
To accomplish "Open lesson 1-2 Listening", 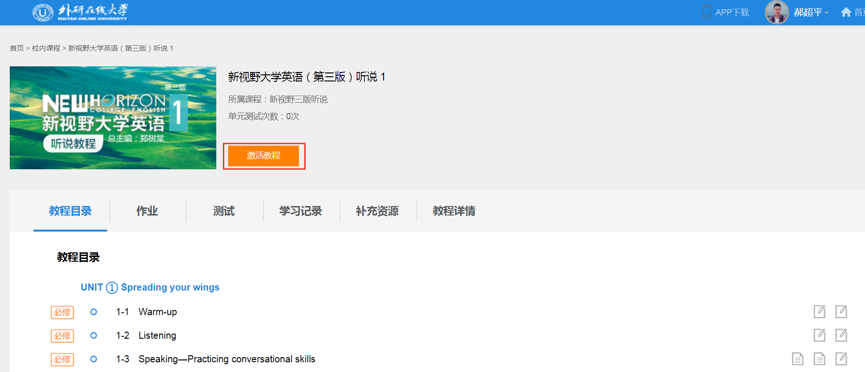I will click(x=146, y=335).
